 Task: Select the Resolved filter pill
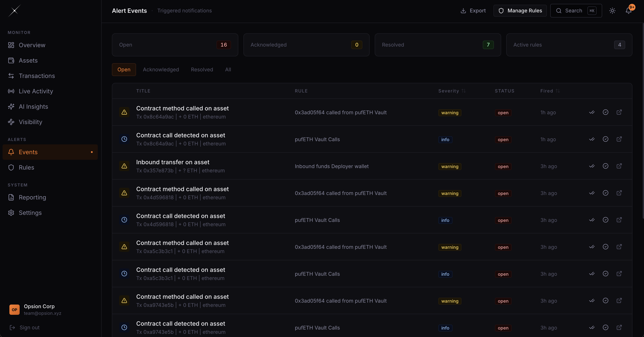point(202,69)
